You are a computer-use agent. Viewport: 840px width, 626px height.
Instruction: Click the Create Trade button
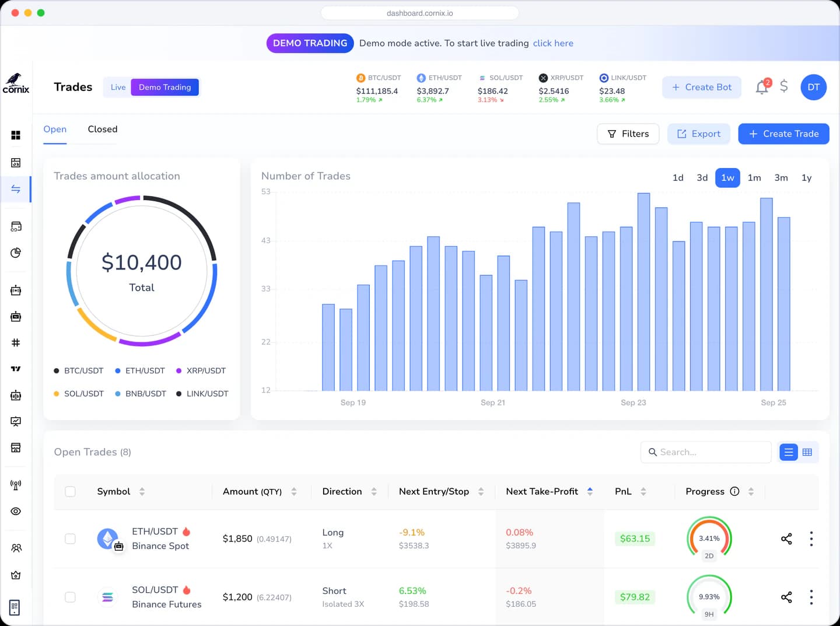click(783, 134)
